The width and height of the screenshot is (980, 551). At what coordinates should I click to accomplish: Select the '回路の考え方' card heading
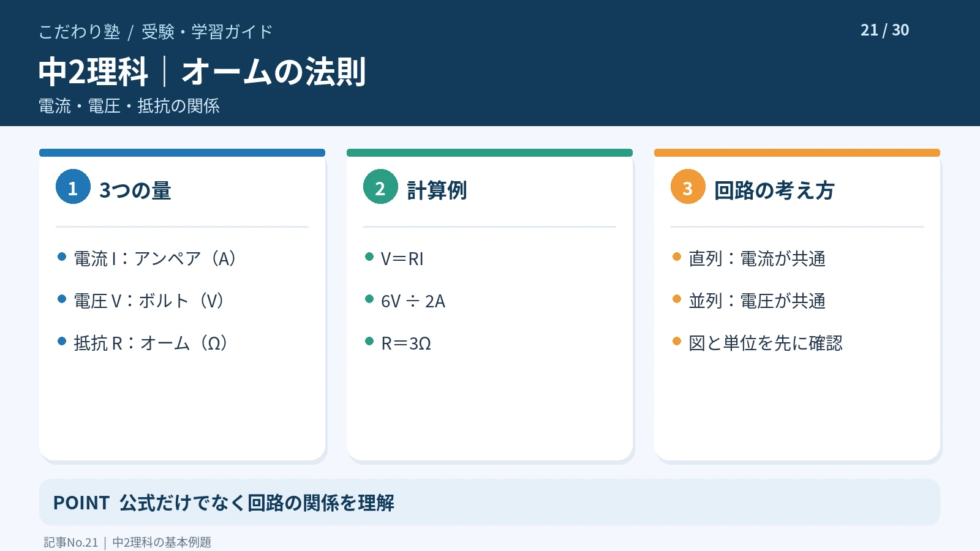774,190
